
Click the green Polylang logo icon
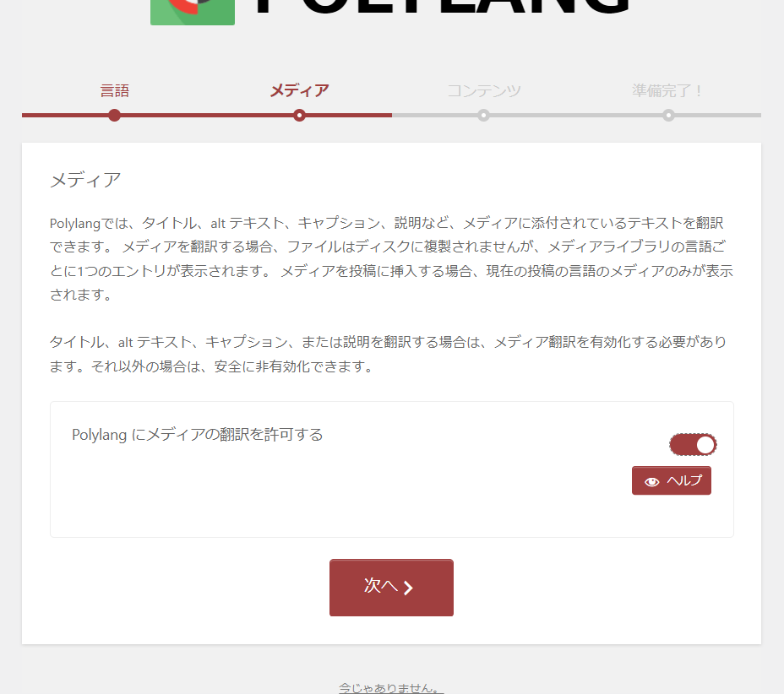[193, 12]
